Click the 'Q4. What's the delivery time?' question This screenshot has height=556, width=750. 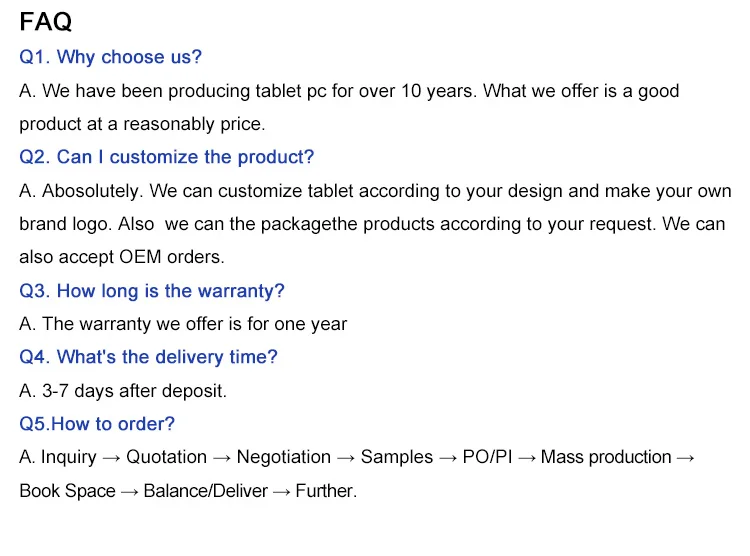point(148,357)
